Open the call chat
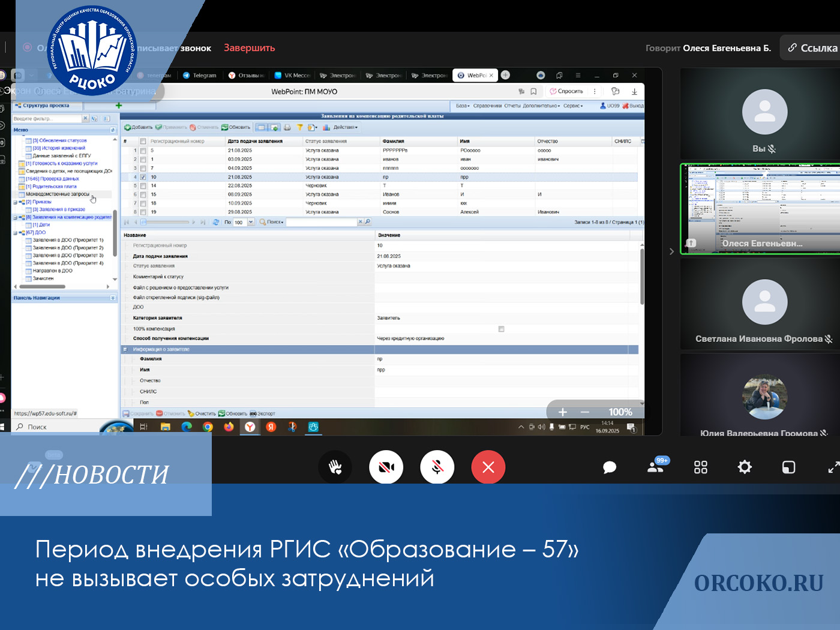Viewport: 840px width, 630px height. [610, 467]
